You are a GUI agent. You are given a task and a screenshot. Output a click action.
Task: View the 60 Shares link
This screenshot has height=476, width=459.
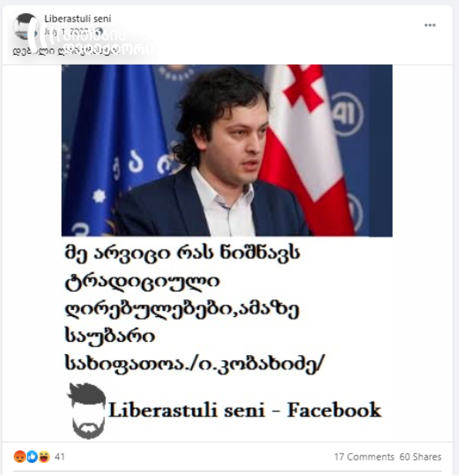[420, 457]
